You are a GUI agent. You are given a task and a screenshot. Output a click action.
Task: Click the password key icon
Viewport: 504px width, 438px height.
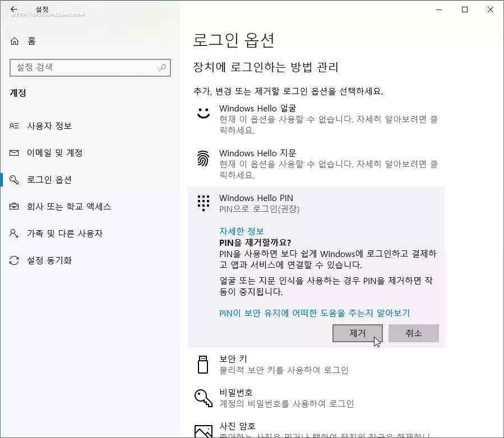(204, 398)
